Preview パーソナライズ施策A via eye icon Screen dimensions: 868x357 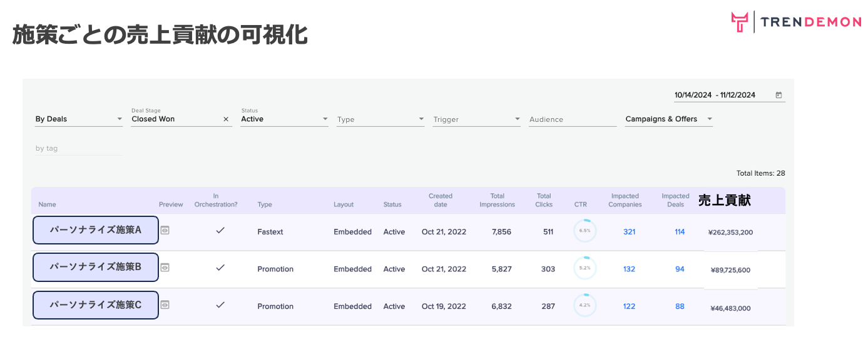(165, 230)
